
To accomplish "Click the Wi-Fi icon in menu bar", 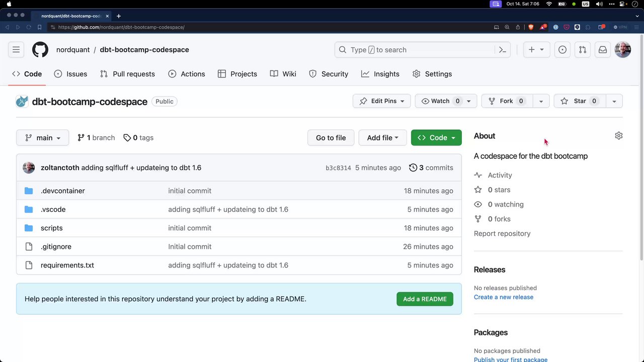I will coord(549,4).
